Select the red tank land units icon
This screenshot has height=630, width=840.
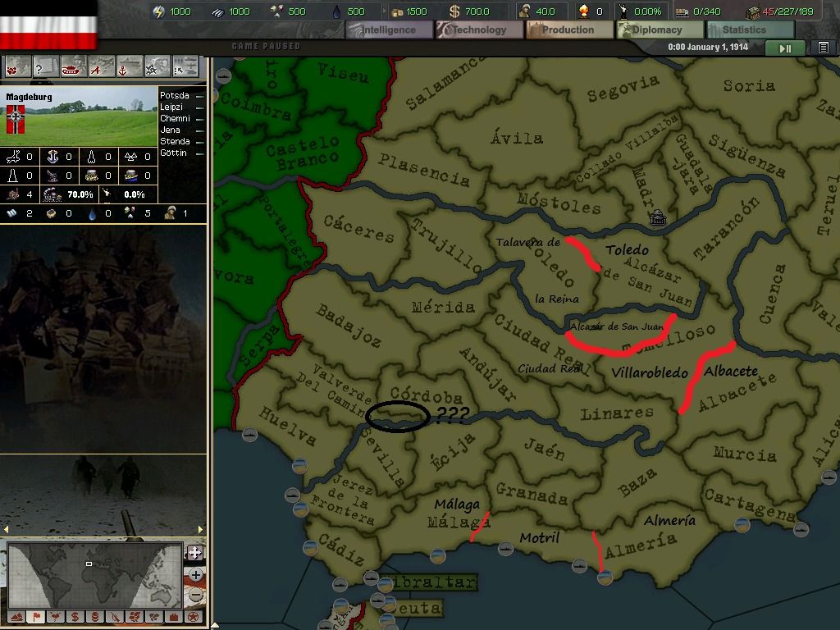[x=73, y=67]
